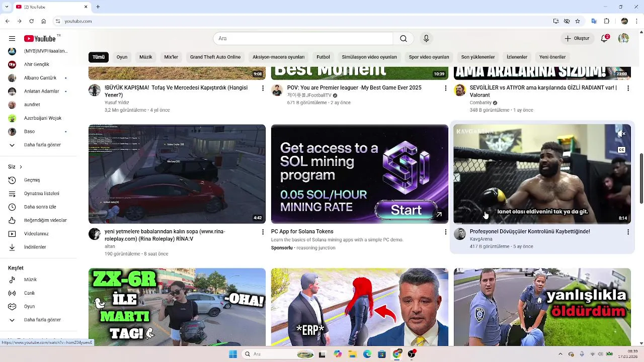
Task: Open the YouTube hamburger guide menu
Action: 12,38
